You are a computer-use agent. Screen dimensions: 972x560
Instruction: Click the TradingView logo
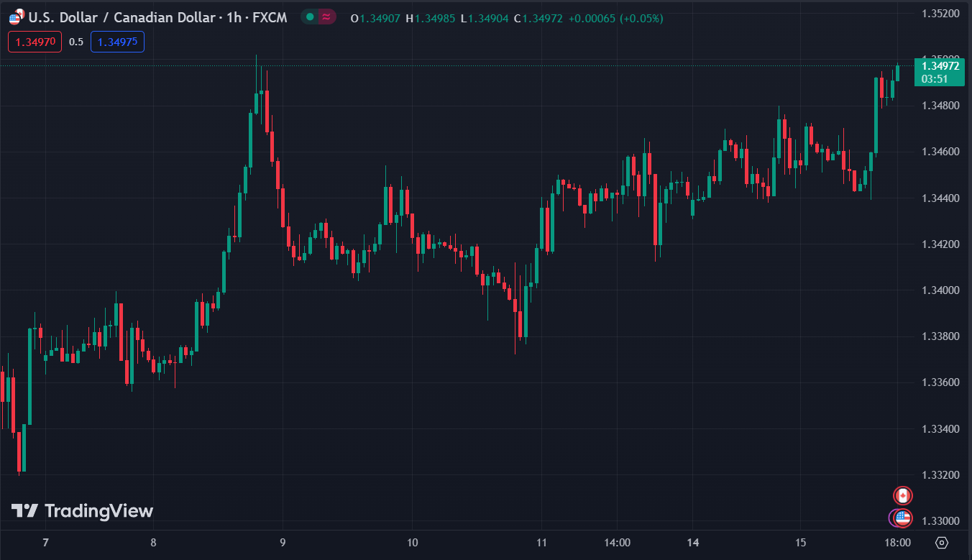[x=82, y=511]
